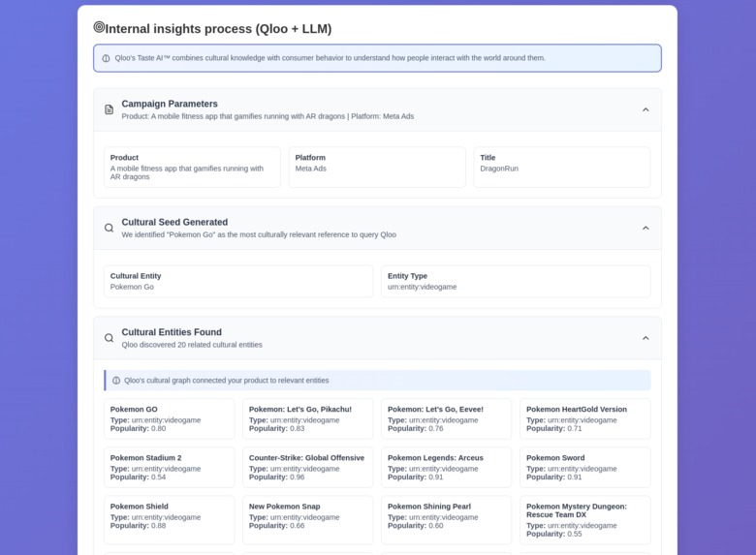The height and width of the screenshot is (555, 756).
Task: Click the Qloo's Taste AI info banner text
Action: coord(330,58)
